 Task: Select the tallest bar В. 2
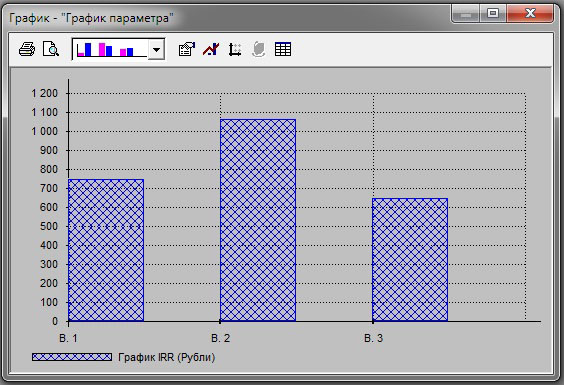258,220
